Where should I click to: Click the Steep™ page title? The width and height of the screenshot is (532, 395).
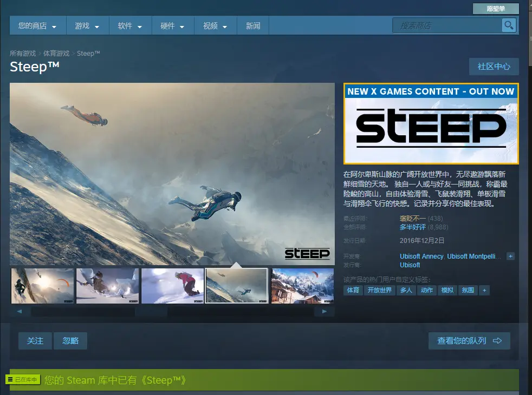click(x=35, y=67)
